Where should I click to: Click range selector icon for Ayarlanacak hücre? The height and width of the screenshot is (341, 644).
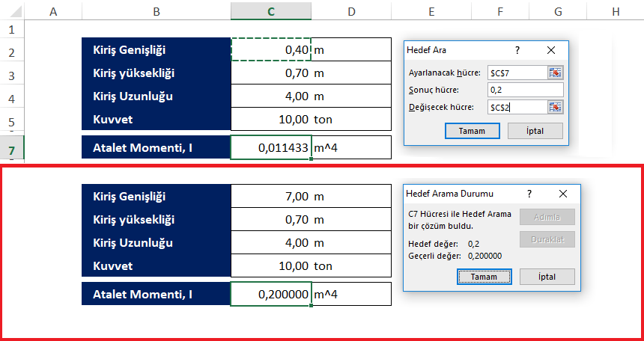(x=555, y=73)
